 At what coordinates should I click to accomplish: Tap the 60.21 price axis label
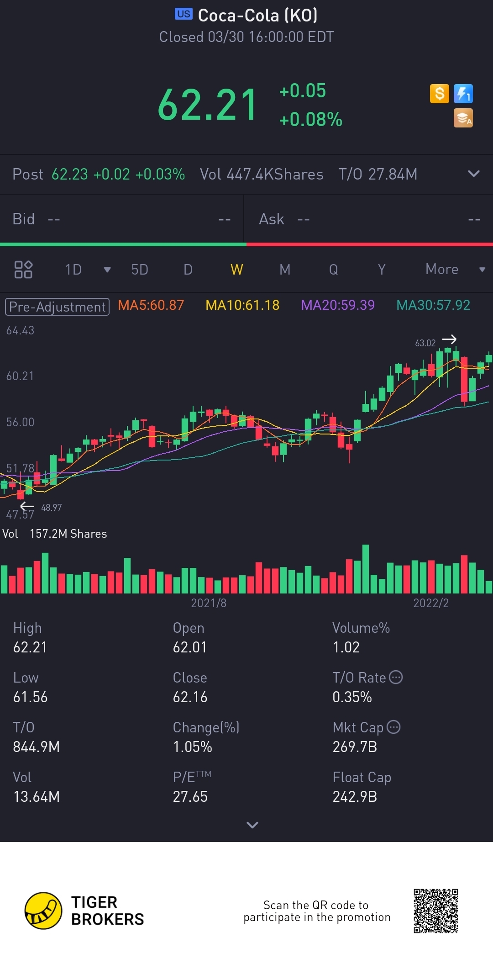20,376
